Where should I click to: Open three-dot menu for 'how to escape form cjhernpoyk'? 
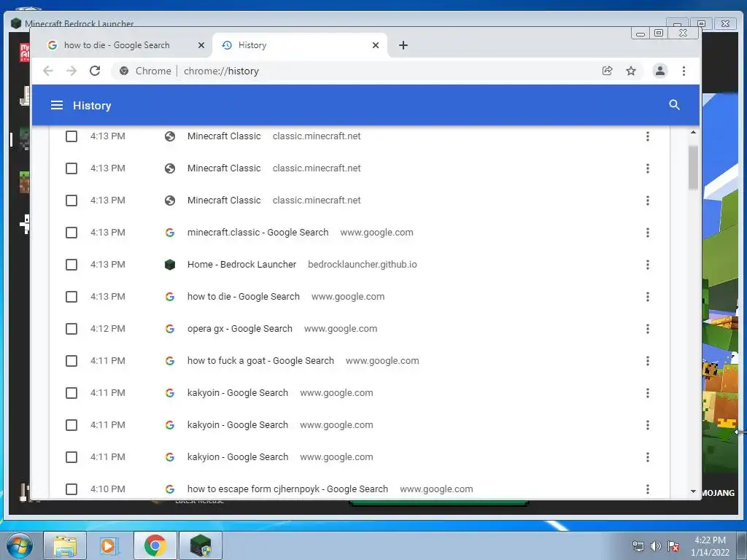point(648,489)
